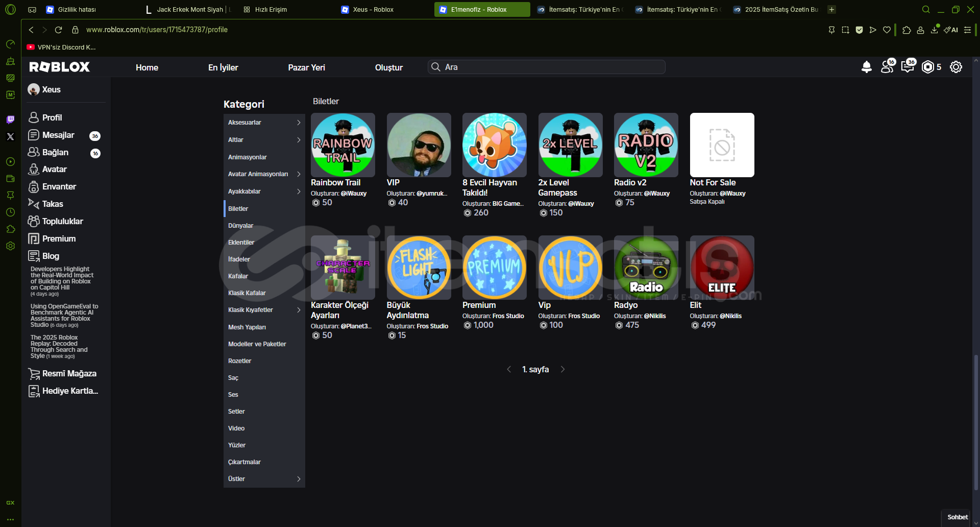Image resolution: width=980 pixels, height=527 pixels.
Task: Click the Roblox logo
Action: (60, 67)
